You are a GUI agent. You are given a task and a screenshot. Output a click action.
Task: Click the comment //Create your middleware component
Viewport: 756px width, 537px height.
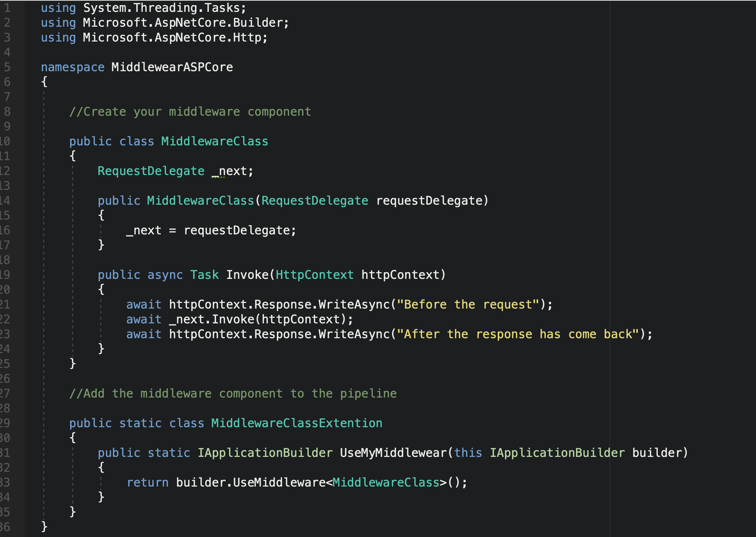[x=189, y=111]
